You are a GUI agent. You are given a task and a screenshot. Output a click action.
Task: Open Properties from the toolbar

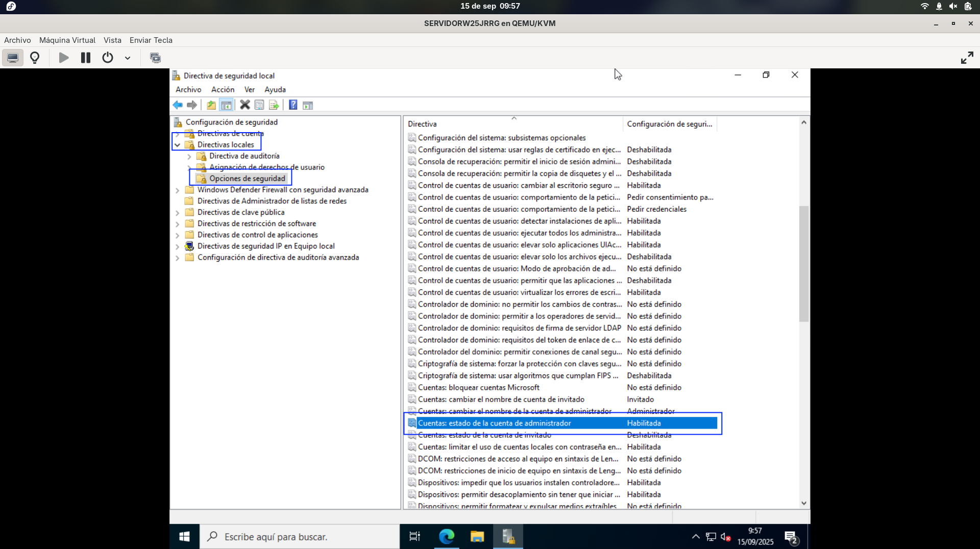(259, 105)
